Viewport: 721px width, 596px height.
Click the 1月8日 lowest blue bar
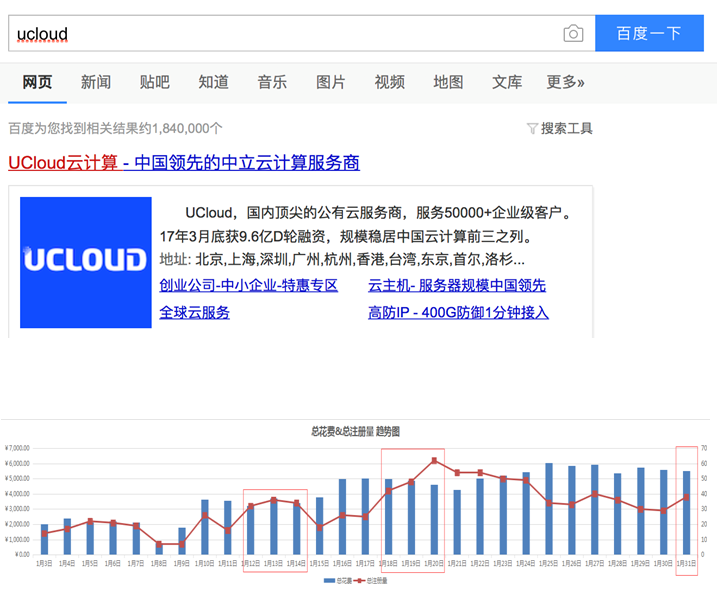159,548
